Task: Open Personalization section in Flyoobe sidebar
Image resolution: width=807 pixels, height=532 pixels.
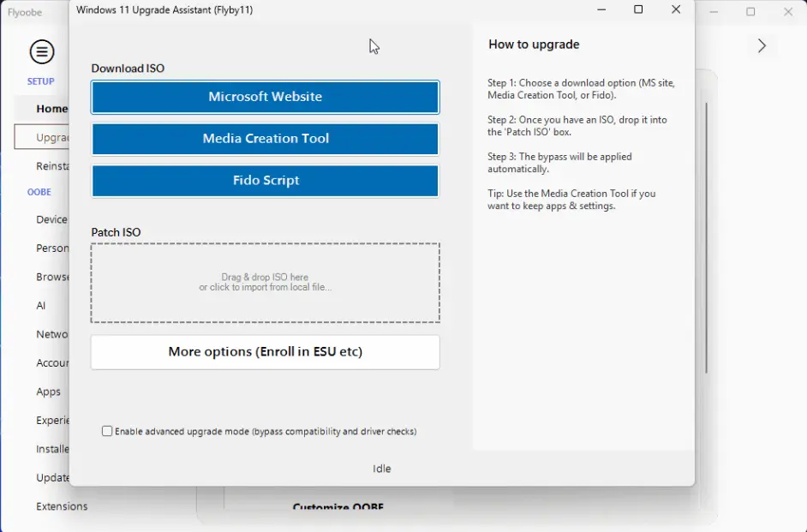Action: coord(52,248)
